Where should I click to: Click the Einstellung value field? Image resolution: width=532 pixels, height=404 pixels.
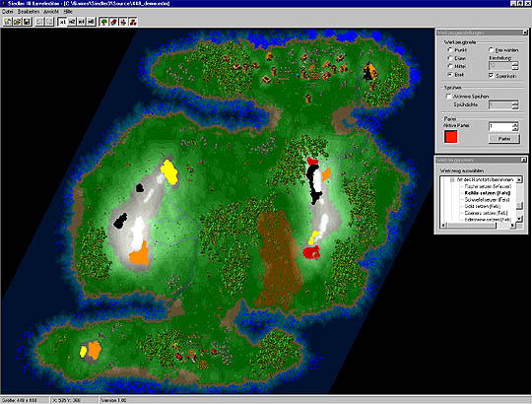click(500, 66)
